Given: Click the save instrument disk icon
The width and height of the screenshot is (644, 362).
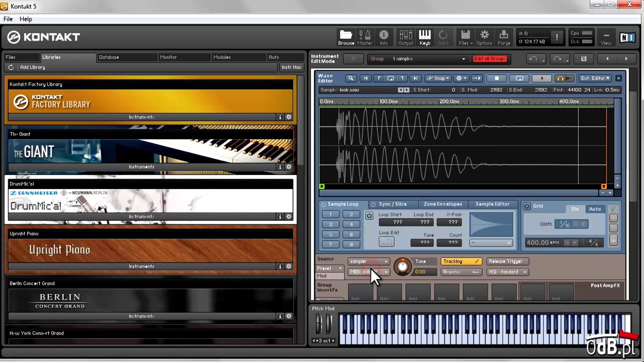Looking at the screenshot, I should 584,59.
